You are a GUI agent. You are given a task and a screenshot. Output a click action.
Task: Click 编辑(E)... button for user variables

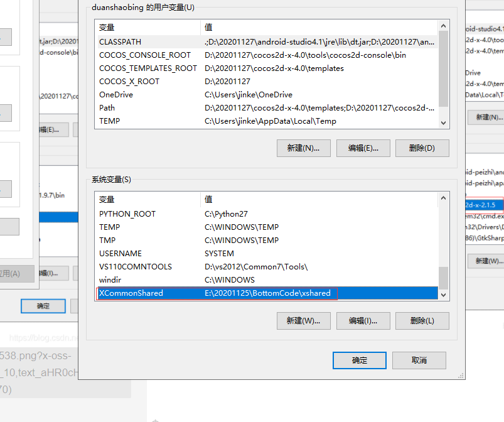pyautogui.click(x=363, y=148)
